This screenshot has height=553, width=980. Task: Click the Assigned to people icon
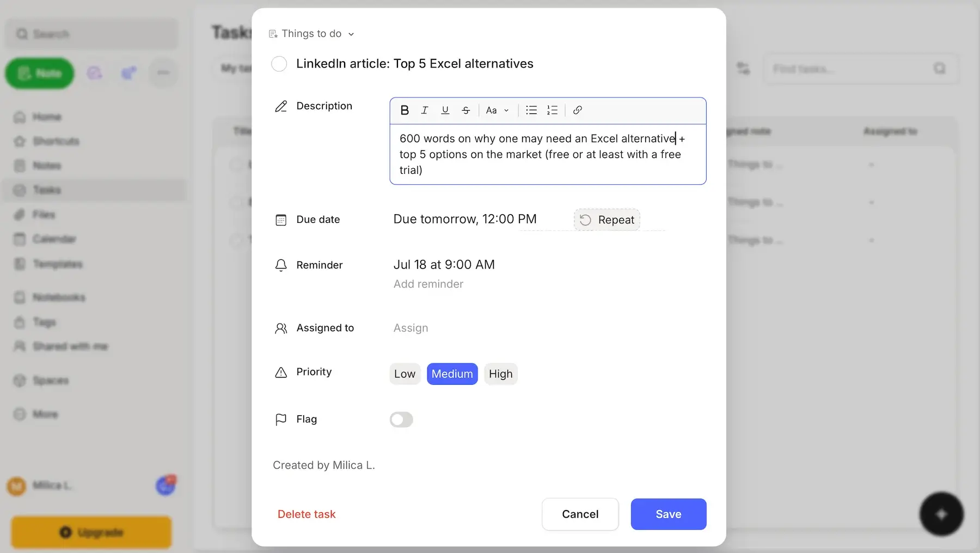(x=281, y=329)
